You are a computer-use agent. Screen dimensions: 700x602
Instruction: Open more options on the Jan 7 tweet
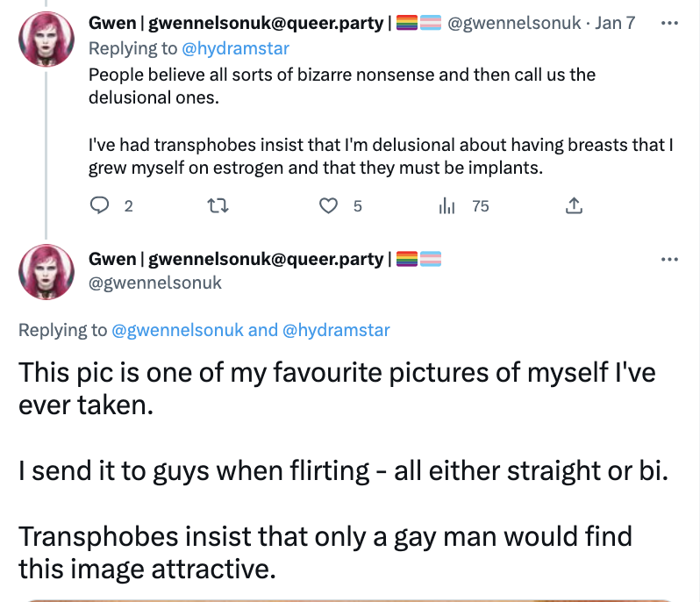670,22
